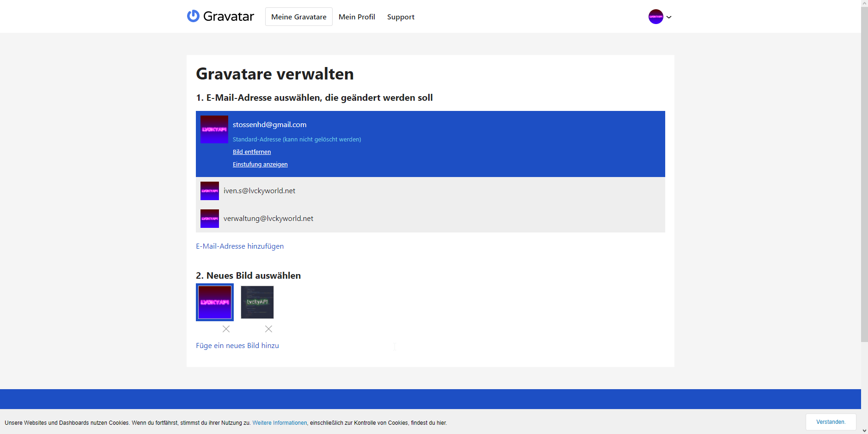This screenshot has width=868, height=434.
Task: Click Bild entfernen link
Action: (x=252, y=152)
